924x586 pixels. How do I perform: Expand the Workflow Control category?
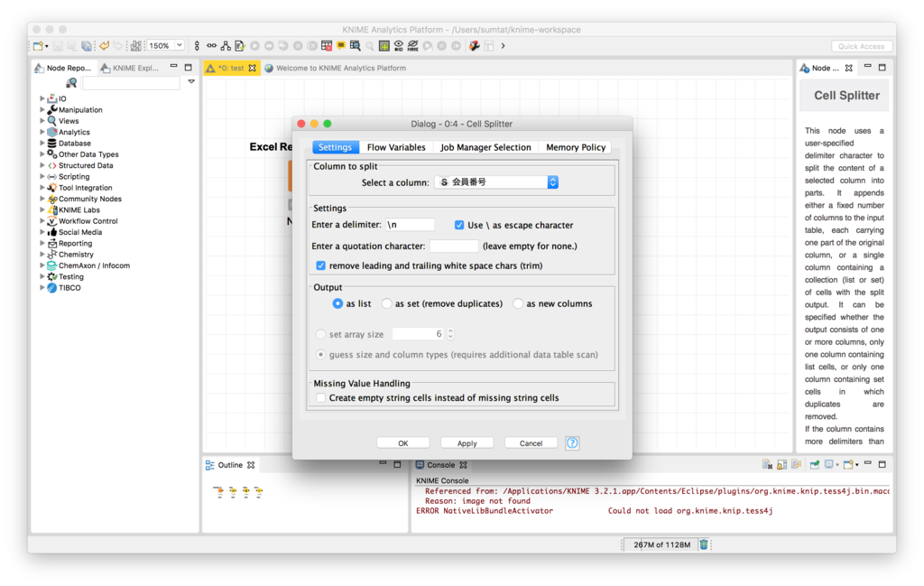[x=42, y=221]
